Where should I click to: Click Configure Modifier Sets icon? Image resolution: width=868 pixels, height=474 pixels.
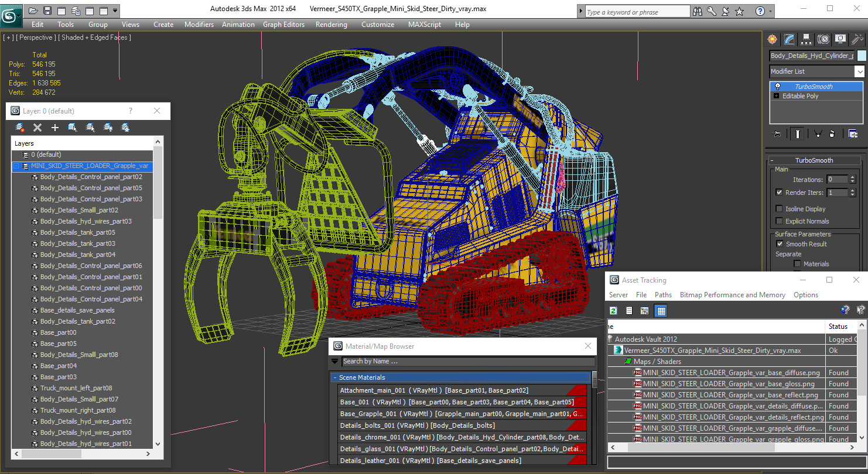[853, 134]
